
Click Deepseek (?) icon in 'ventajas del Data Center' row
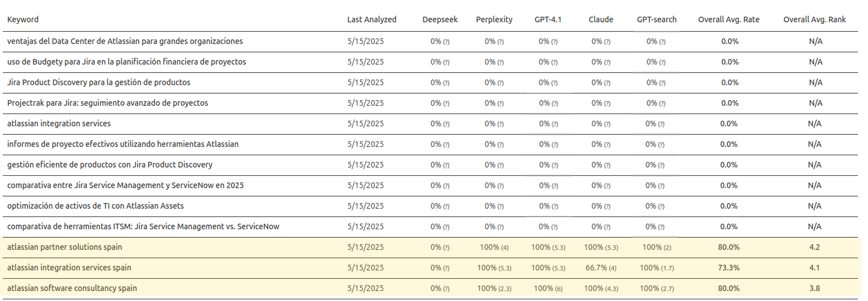pyautogui.click(x=446, y=42)
